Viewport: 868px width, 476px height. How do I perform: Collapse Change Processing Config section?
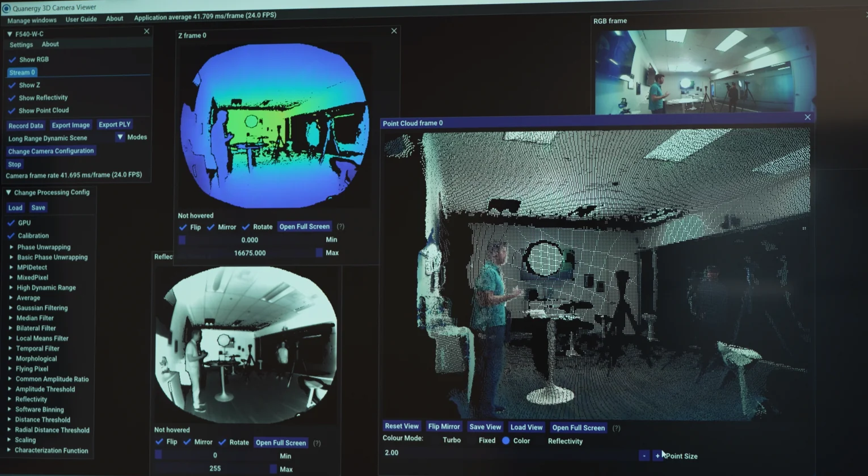coord(9,192)
